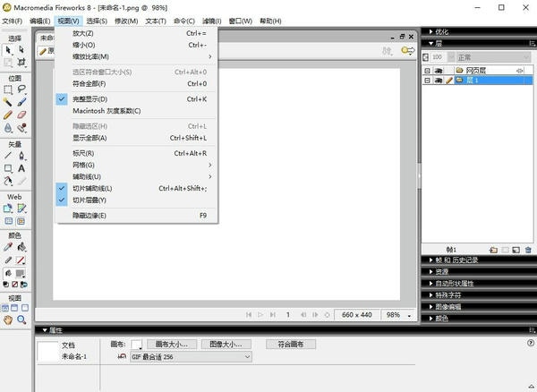
Task: Select the Crop tool
Action: coord(21,63)
